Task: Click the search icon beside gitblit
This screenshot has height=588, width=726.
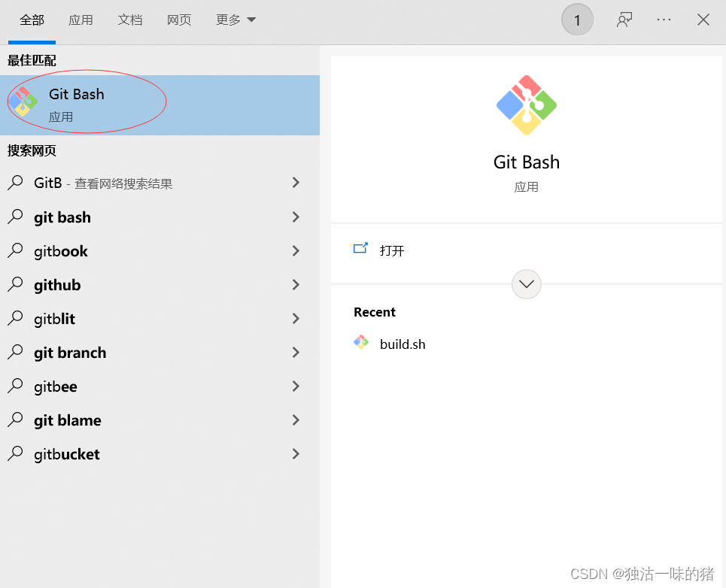Action: tap(15, 318)
